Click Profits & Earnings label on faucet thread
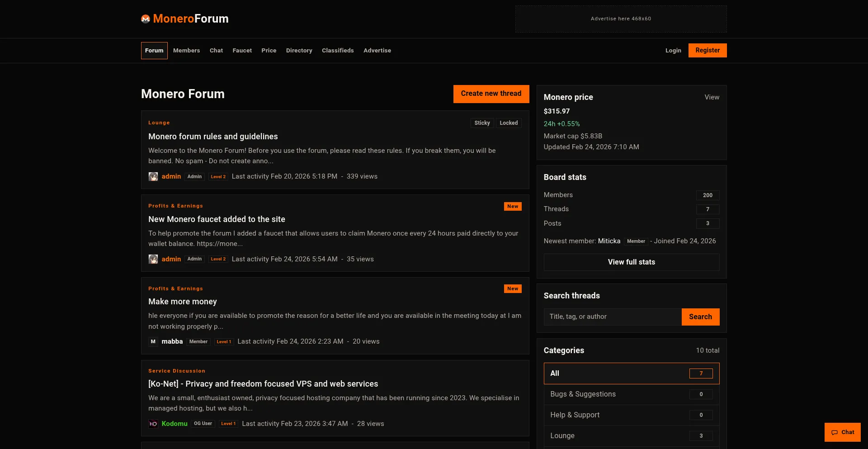This screenshot has height=449, width=868. (175, 206)
